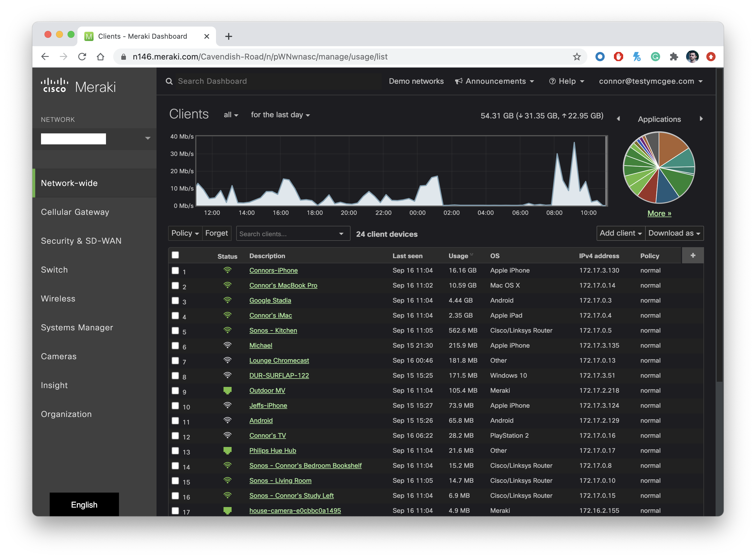Screen dimensions: 756x559
Task: Click the search magnifier in the Dashboard search bar
Action: point(169,81)
